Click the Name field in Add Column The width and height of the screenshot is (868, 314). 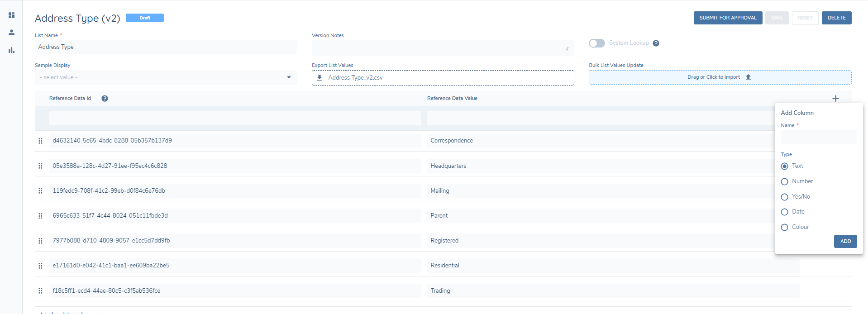click(x=818, y=137)
